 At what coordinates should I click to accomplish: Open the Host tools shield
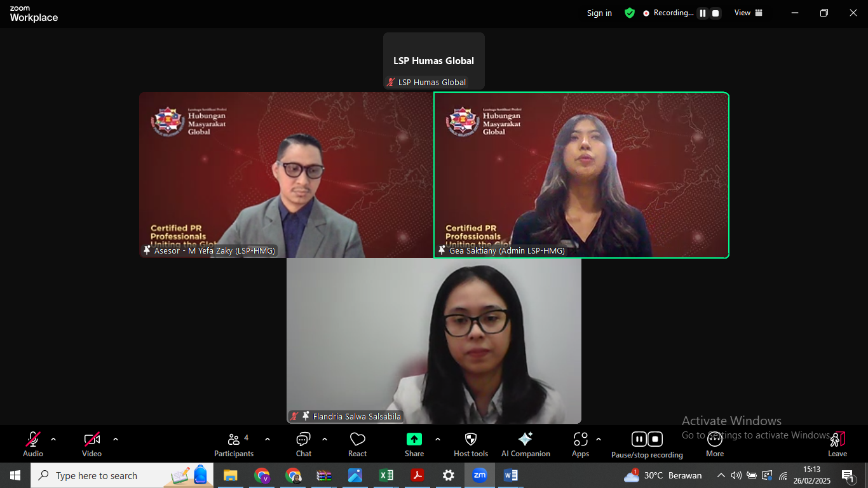(x=471, y=444)
